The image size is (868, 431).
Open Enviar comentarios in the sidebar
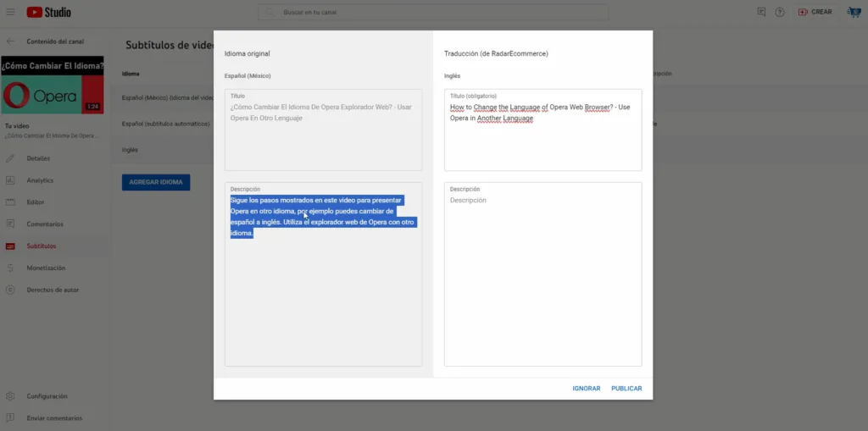point(55,418)
